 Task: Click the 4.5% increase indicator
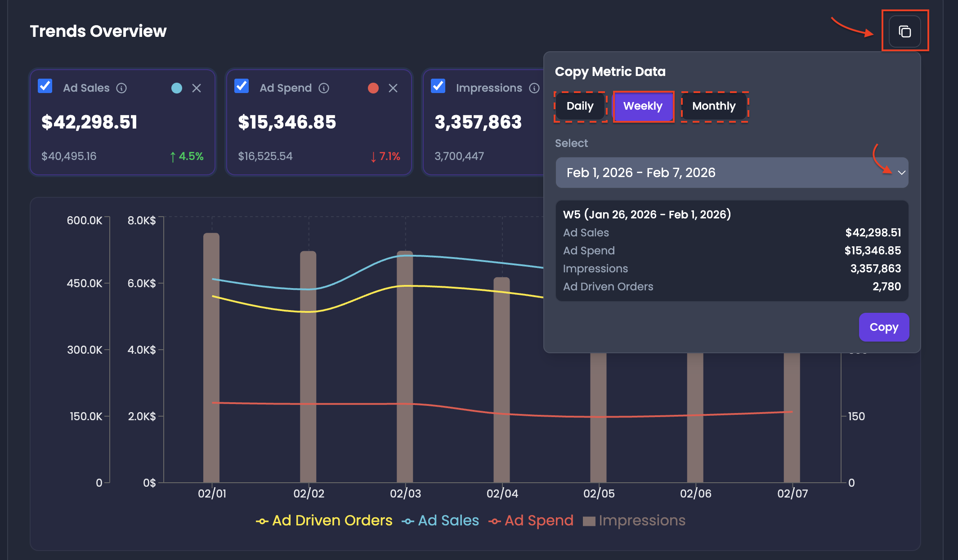coord(186,156)
